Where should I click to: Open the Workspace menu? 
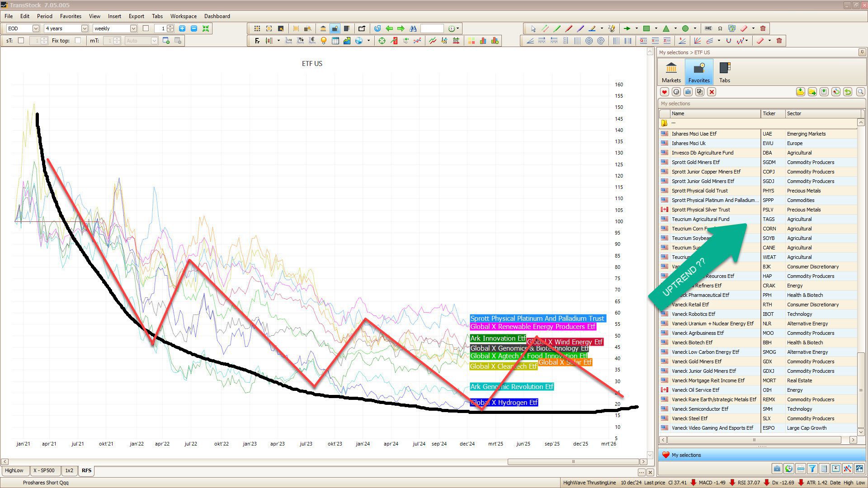[x=183, y=16]
